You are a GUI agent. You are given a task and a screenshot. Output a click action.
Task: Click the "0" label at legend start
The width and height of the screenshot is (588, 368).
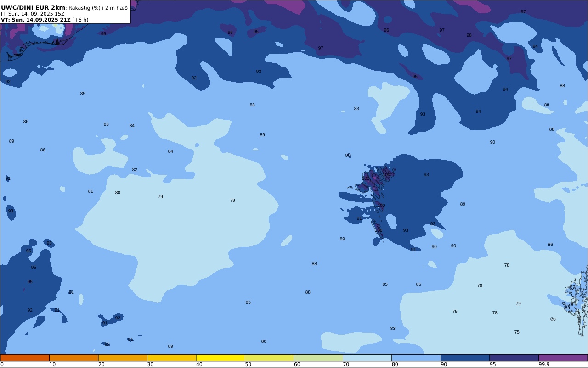click(2, 364)
